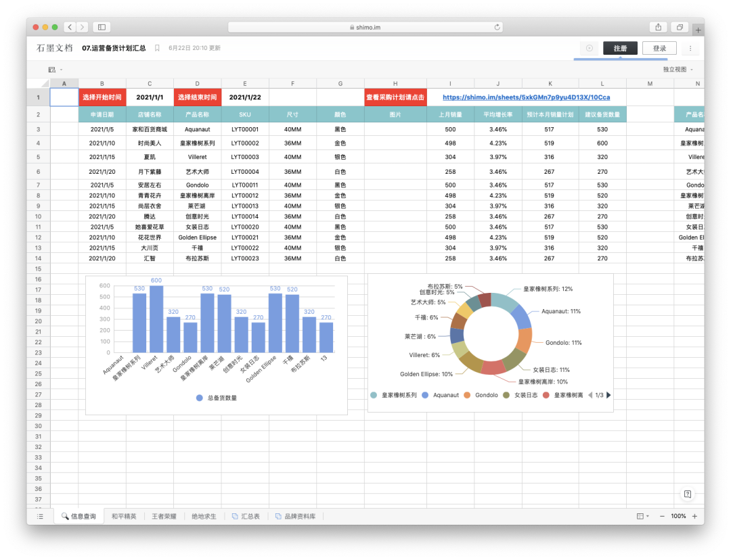This screenshot has height=560, width=731.
Task: Click the 石墨文档 logo
Action: click(55, 48)
